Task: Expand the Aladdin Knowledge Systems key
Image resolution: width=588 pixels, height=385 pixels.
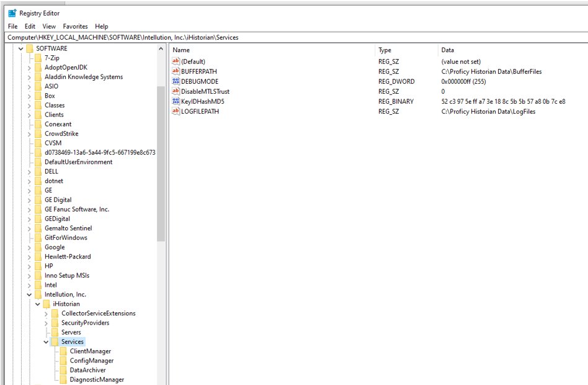Action: (x=29, y=78)
